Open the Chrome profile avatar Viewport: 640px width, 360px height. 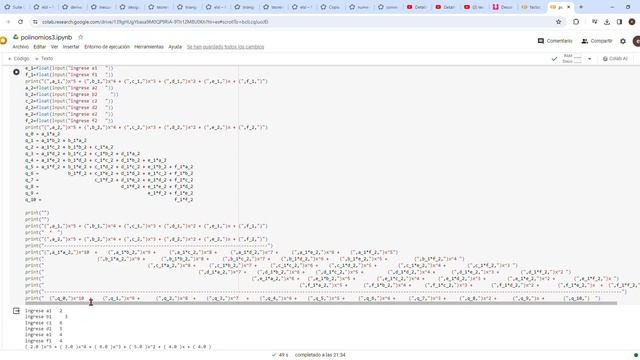pos(632,22)
